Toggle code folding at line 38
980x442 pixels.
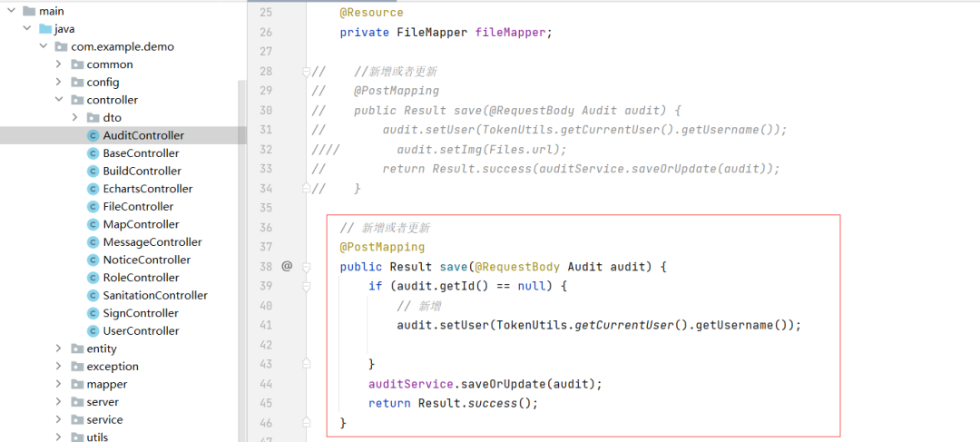click(307, 267)
